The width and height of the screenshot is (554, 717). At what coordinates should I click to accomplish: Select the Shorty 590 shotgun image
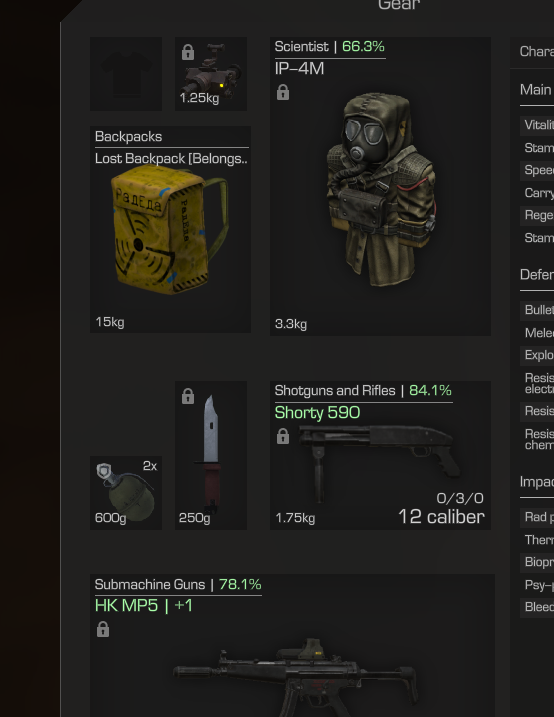coord(380,462)
